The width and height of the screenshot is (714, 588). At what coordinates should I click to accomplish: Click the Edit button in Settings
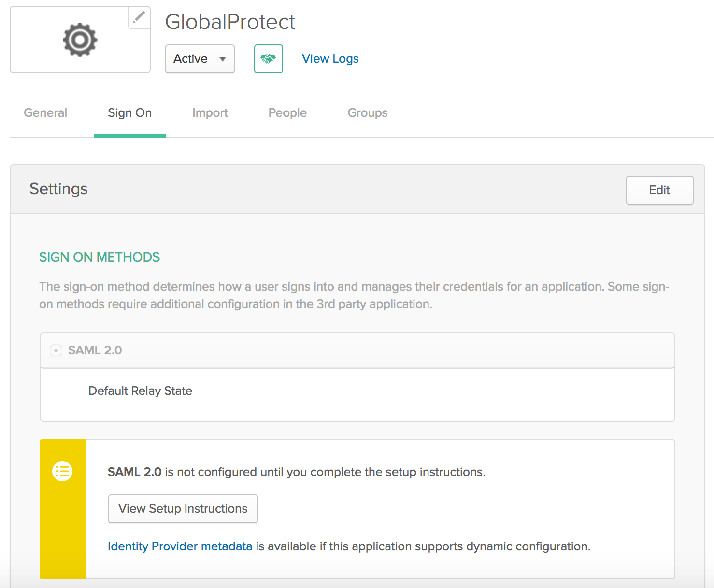(x=659, y=190)
